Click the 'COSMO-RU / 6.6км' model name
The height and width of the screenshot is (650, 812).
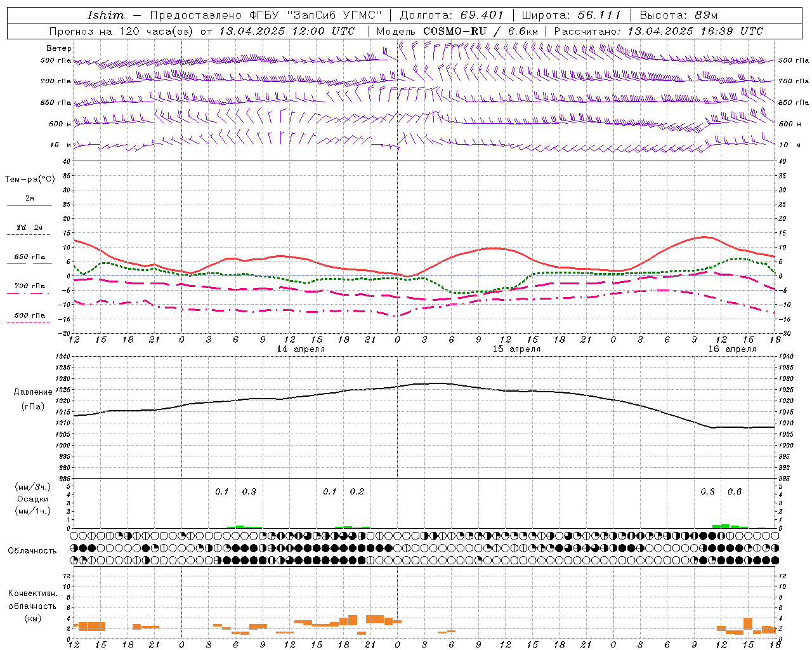(480, 31)
